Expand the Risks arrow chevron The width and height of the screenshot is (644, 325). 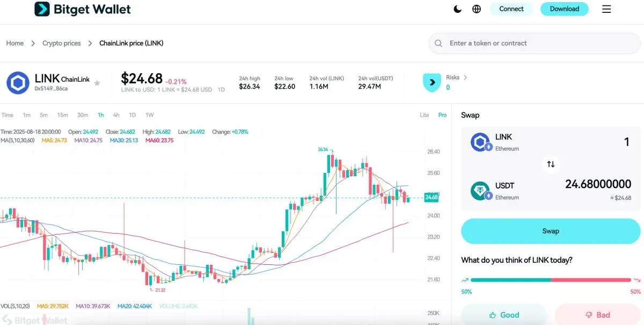point(465,77)
